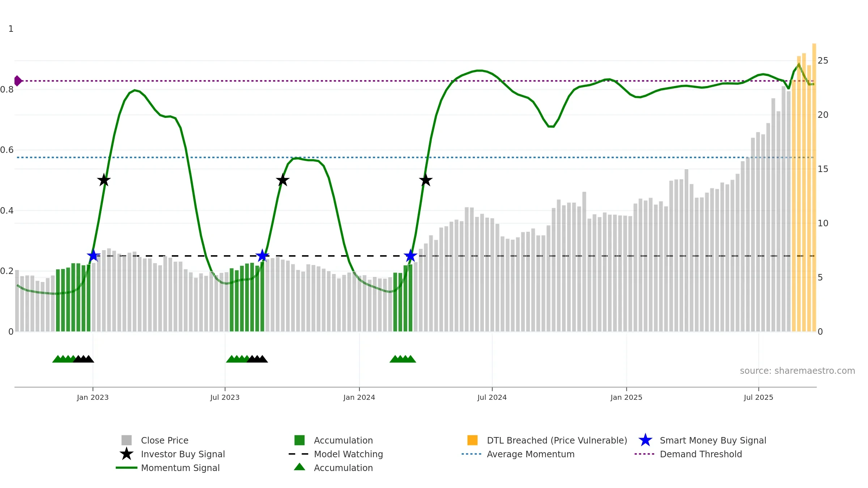Click the orange DTL Breached swatch
The image size is (868, 488).
click(472, 440)
